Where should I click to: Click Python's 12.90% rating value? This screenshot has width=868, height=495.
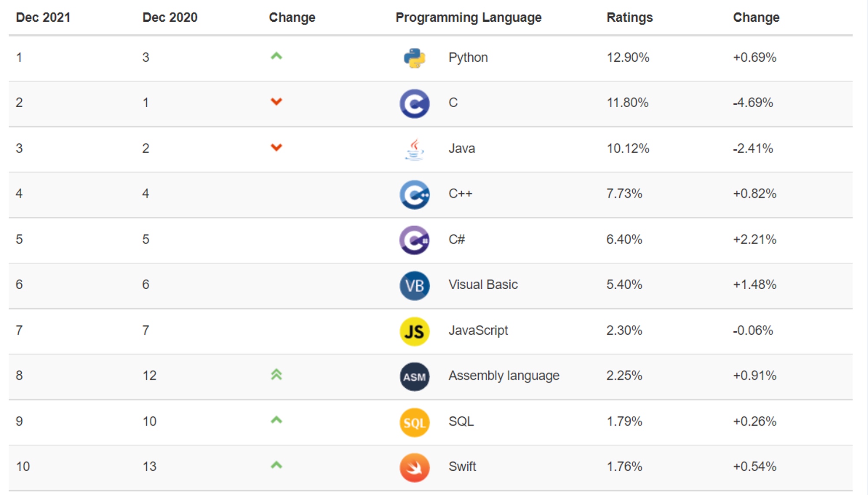[x=628, y=57]
